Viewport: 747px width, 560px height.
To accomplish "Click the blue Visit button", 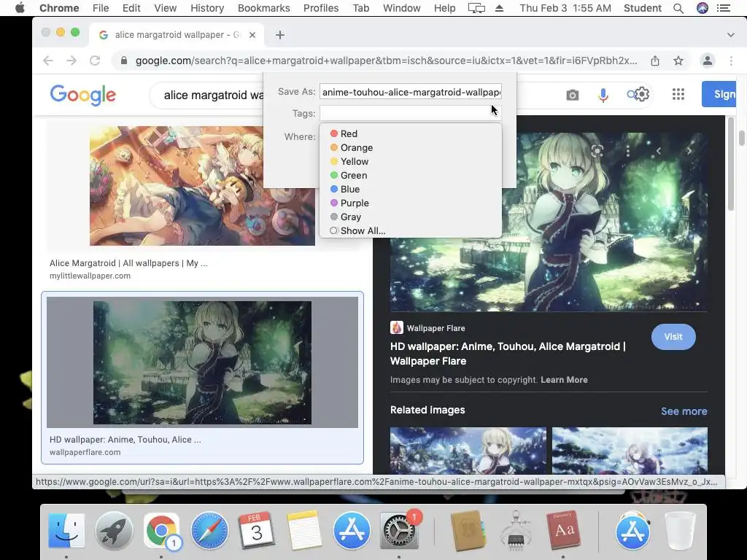I will click(673, 337).
